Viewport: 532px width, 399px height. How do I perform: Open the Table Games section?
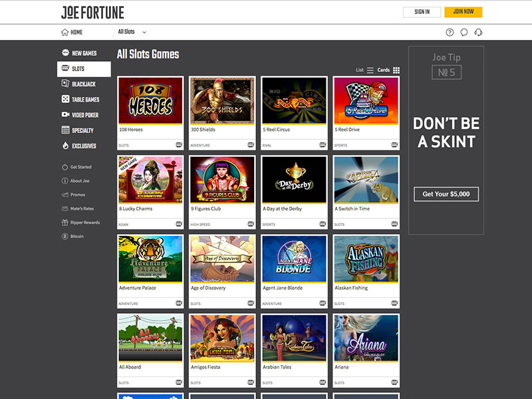pyautogui.click(x=64, y=99)
